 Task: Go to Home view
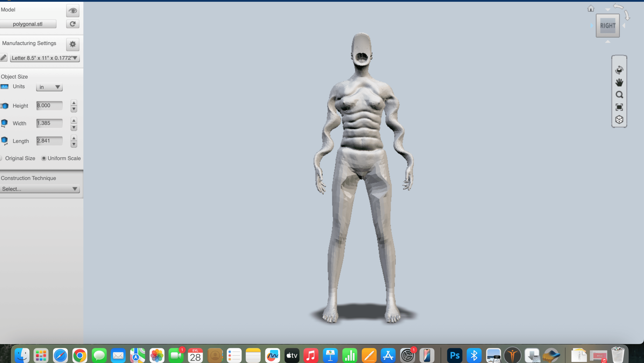[x=590, y=9]
